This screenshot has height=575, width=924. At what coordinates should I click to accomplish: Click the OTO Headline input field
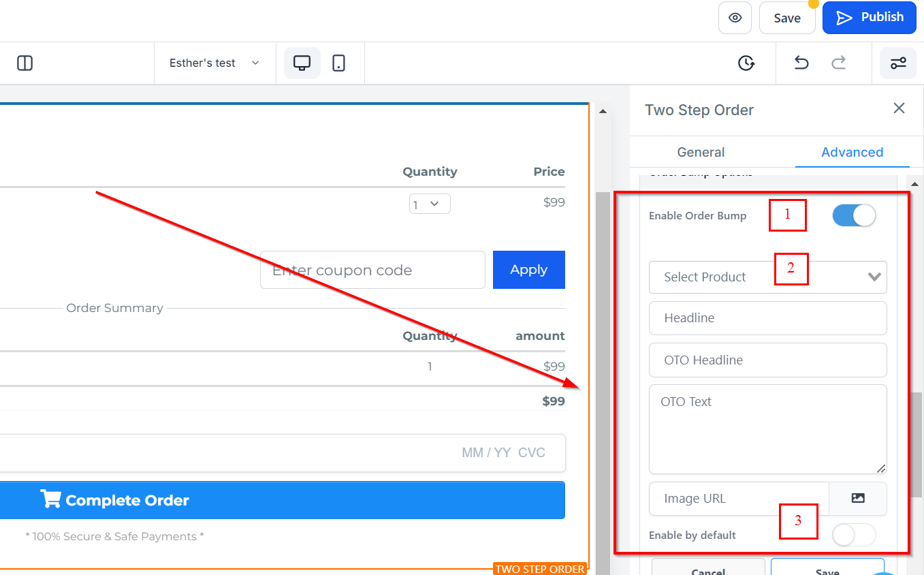point(767,360)
